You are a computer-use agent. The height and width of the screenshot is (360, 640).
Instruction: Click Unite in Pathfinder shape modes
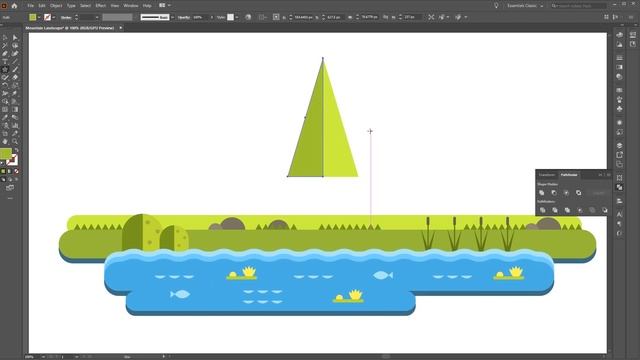click(542, 193)
